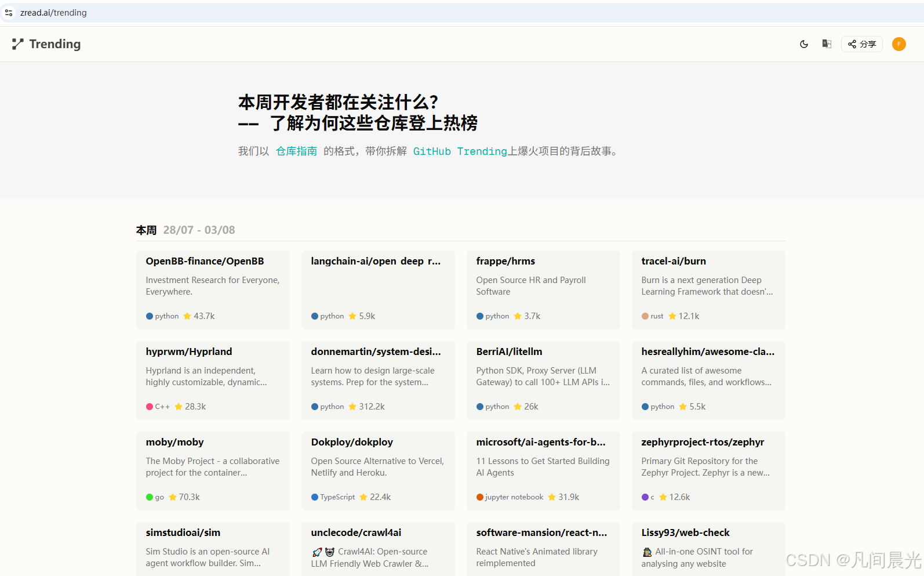Click '11 Lessons to Get Started' description
The width and height of the screenshot is (924, 576).
click(x=543, y=467)
